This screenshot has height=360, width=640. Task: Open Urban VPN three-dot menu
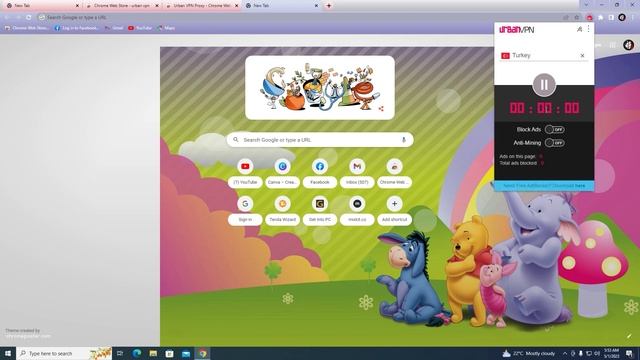point(589,29)
